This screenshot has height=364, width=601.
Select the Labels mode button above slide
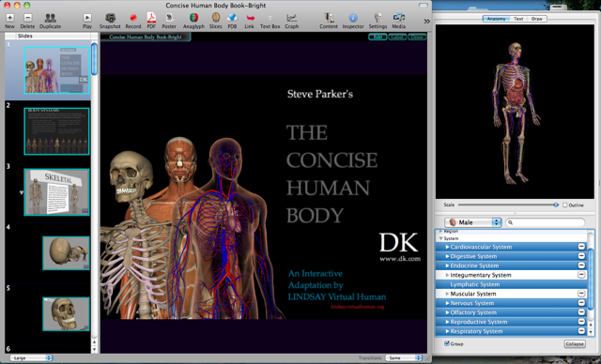[397, 37]
